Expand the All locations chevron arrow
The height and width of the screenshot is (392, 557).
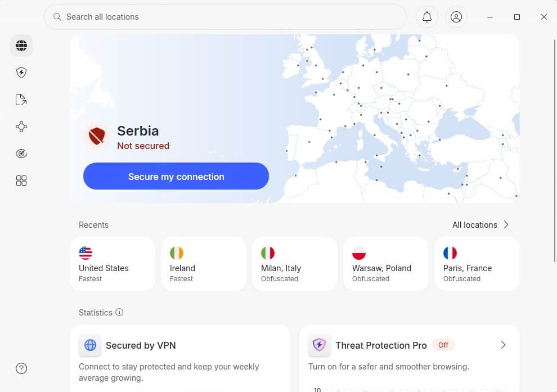point(506,225)
